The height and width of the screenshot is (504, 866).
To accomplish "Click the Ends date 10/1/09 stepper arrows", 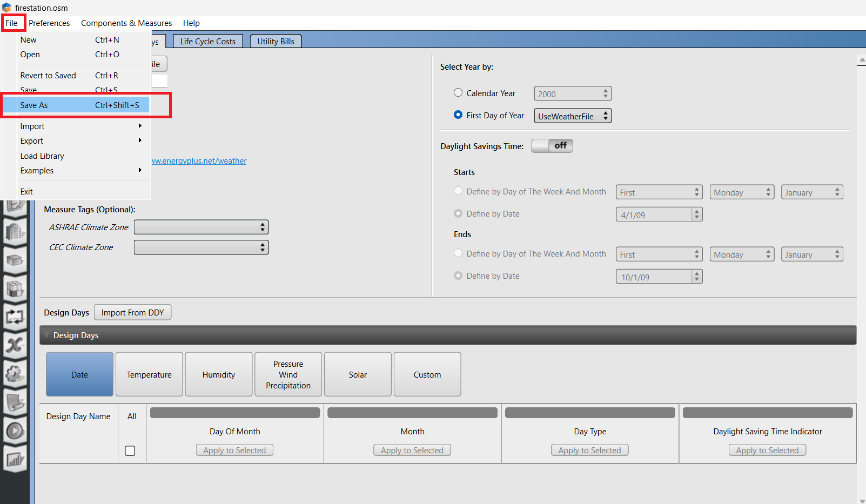I will coord(697,277).
